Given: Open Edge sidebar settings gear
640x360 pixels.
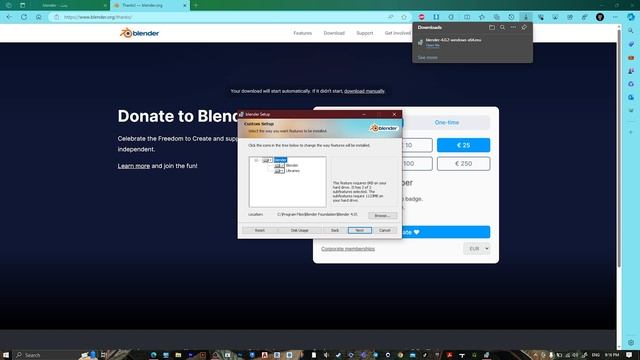Looking at the screenshot, I should pyautogui.click(x=631, y=342).
